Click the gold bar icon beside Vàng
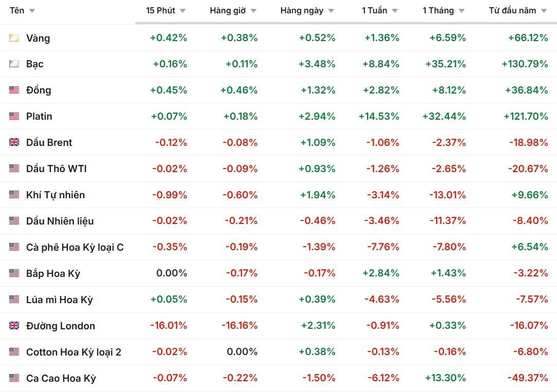The height and width of the screenshot is (392, 557). click(14, 38)
